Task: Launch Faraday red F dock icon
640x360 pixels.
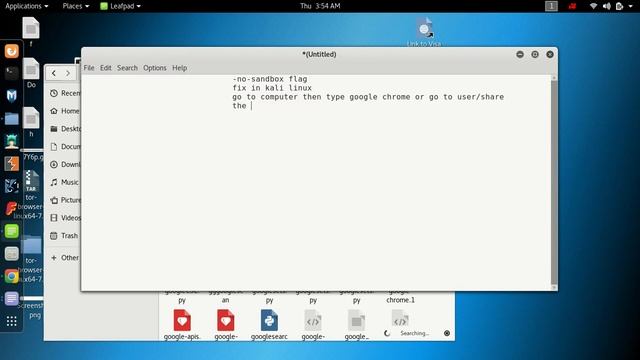Action: [11, 209]
